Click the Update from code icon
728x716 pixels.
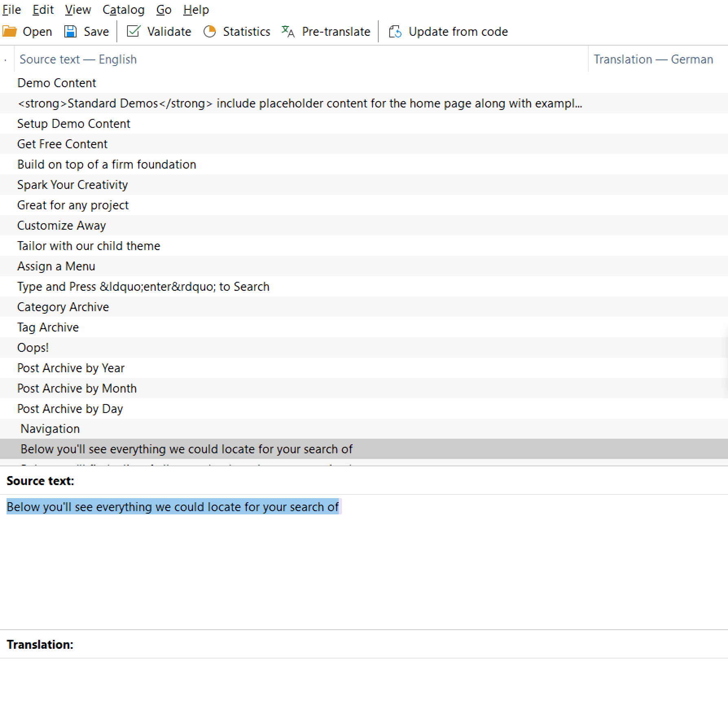click(395, 31)
